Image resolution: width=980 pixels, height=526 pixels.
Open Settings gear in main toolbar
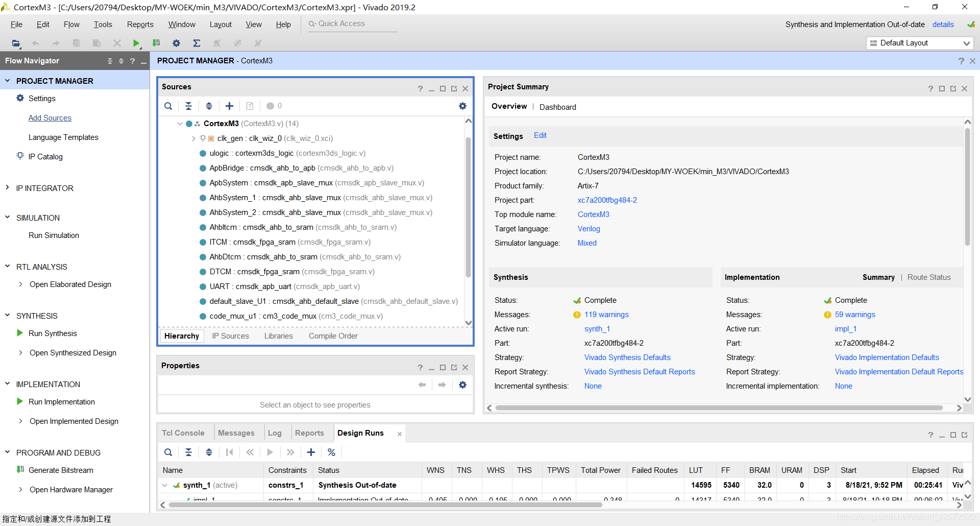coord(177,43)
